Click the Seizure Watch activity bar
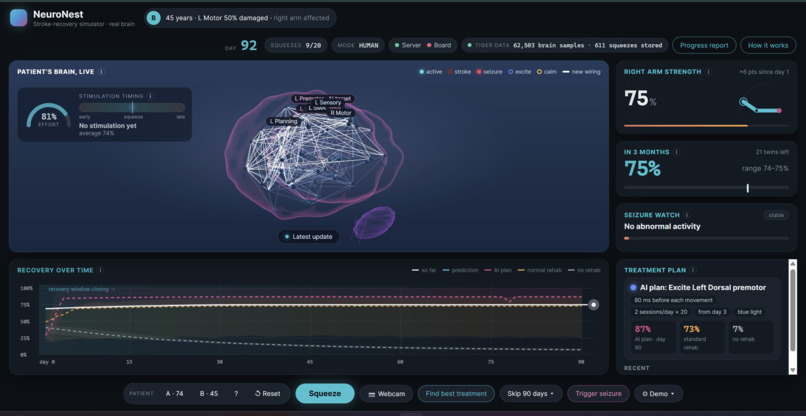 tap(706, 238)
